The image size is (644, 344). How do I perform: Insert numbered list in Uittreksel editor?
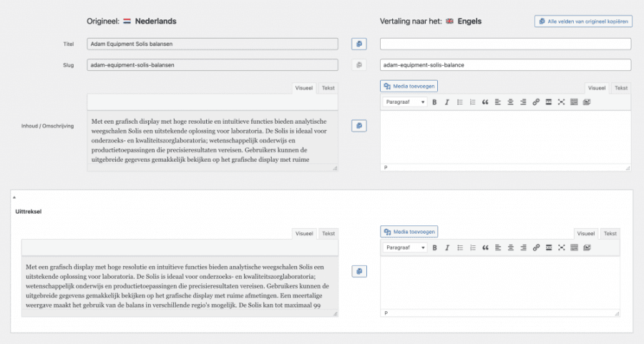point(473,247)
